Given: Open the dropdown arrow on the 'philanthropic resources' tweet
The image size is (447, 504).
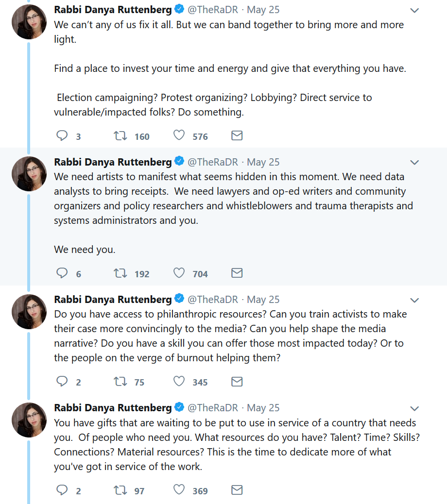Looking at the screenshot, I should click(414, 300).
